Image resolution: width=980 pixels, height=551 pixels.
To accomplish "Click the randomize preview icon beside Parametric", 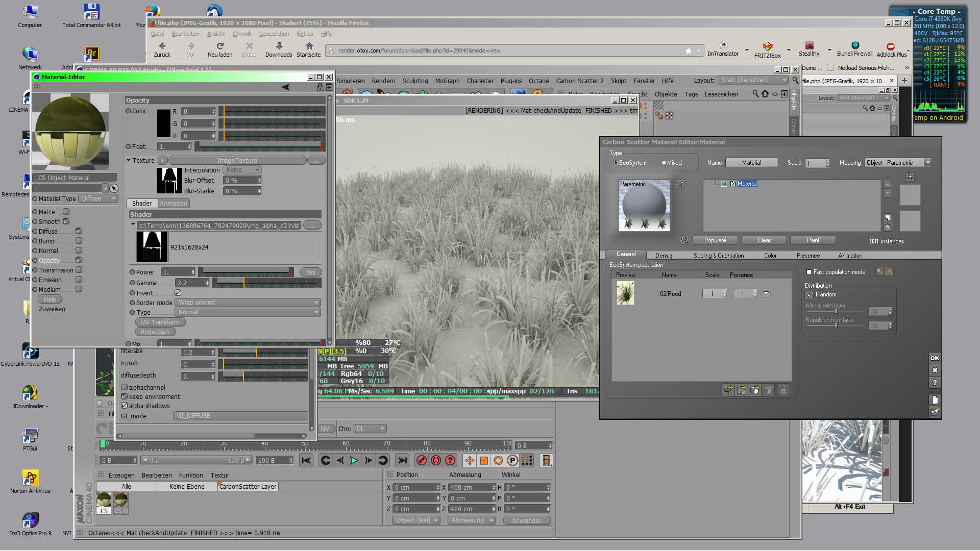I will point(680,184).
